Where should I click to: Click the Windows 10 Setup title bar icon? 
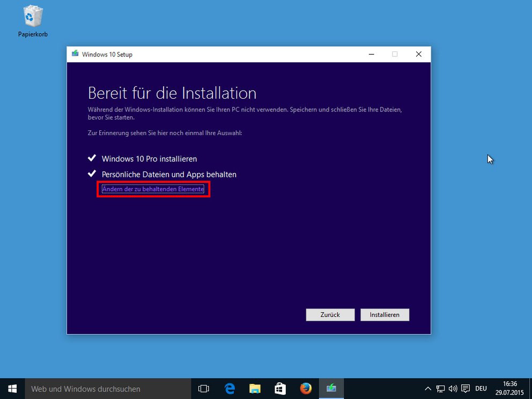tap(75, 54)
